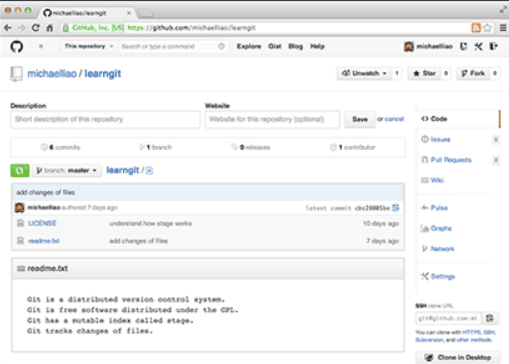Expand This repository search scope dropdown

pos(89,46)
